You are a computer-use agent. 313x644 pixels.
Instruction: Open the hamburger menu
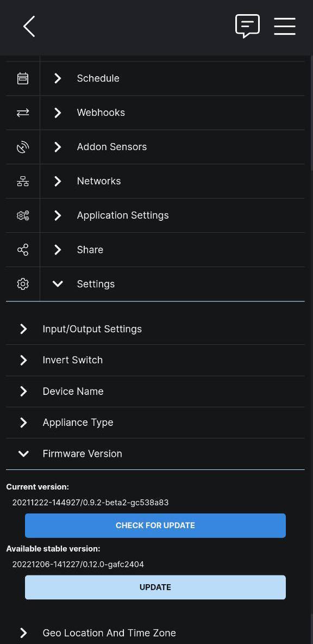285,26
